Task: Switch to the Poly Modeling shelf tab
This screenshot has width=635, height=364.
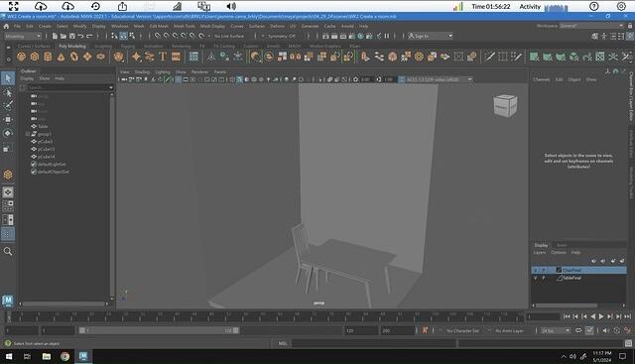Action: click(x=72, y=47)
